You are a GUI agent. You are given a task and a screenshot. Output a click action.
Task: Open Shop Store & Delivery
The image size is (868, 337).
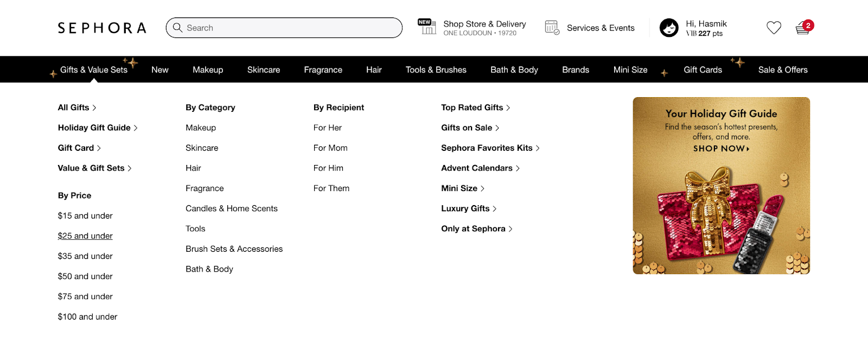484,28
